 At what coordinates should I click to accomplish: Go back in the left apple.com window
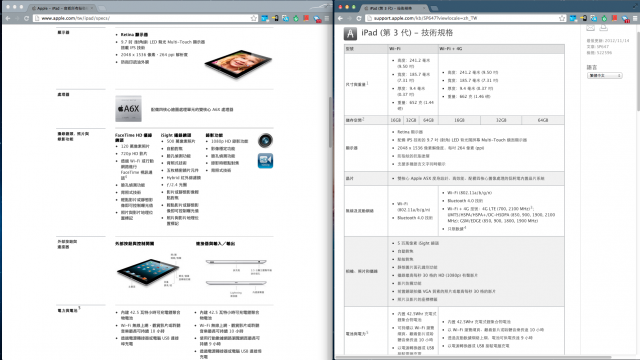pos(8,18)
